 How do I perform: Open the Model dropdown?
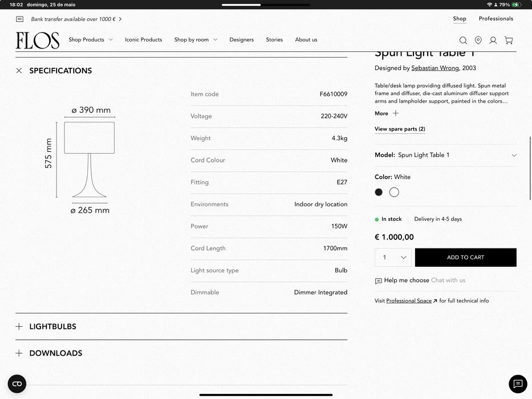(445, 155)
